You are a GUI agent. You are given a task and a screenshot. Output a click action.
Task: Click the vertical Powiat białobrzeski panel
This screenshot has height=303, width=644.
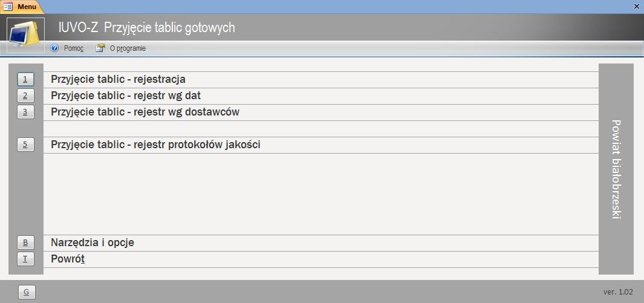[x=616, y=169]
